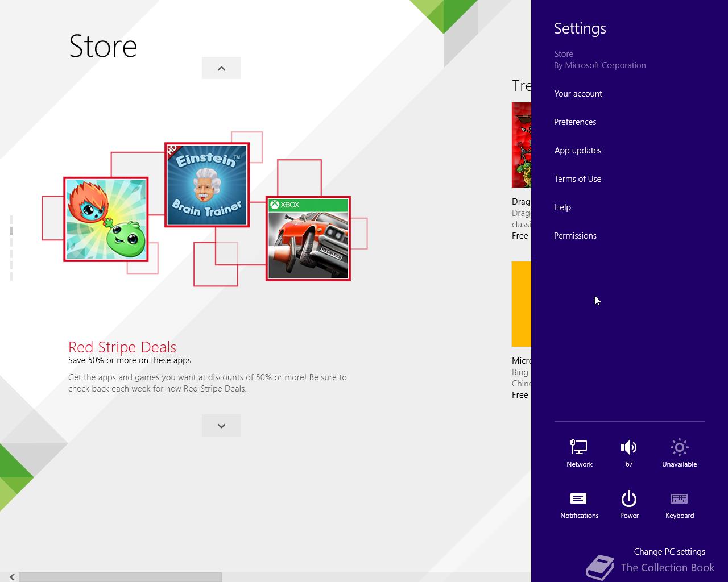The width and height of the screenshot is (728, 582).
Task: Open Terms of Use
Action: (x=578, y=179)
